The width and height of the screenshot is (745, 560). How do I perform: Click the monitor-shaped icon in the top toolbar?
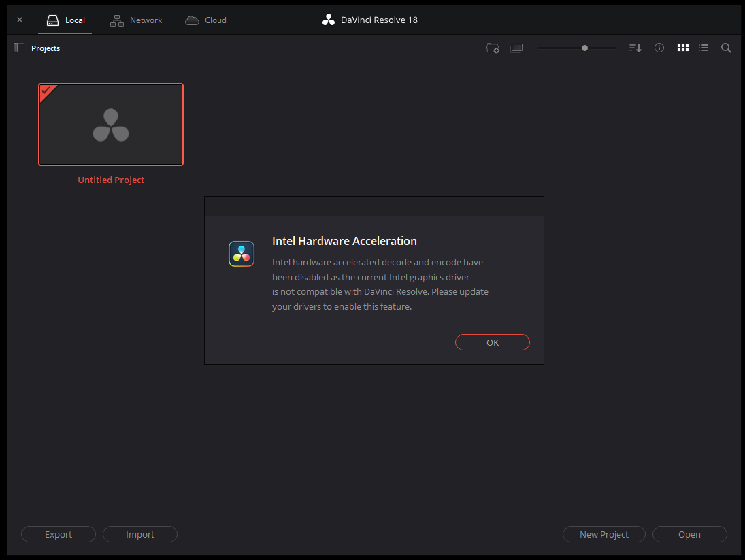pyautogui.click(x=516, y=48)
